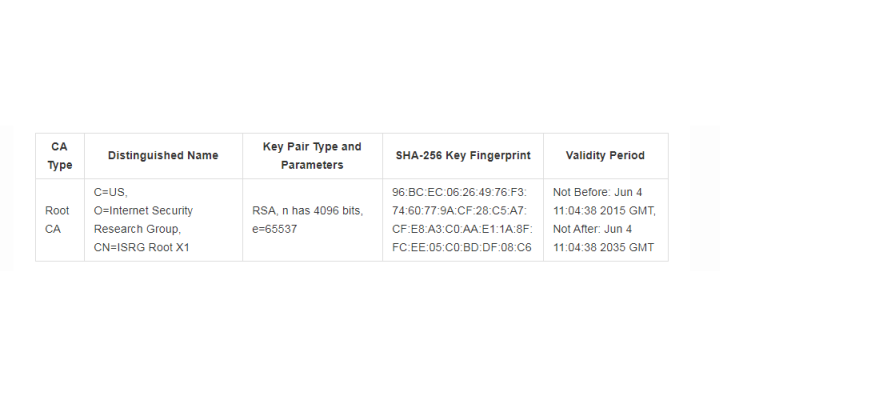Click the CN=ISRG Root X1 text

pos(142,247)
